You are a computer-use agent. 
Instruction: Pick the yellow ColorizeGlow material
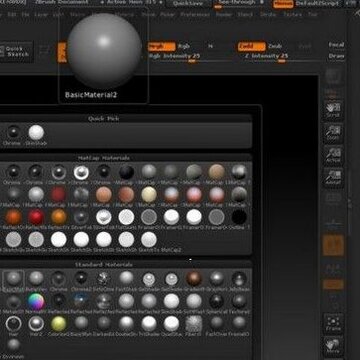pyautogui.click(x=59, y=324)
